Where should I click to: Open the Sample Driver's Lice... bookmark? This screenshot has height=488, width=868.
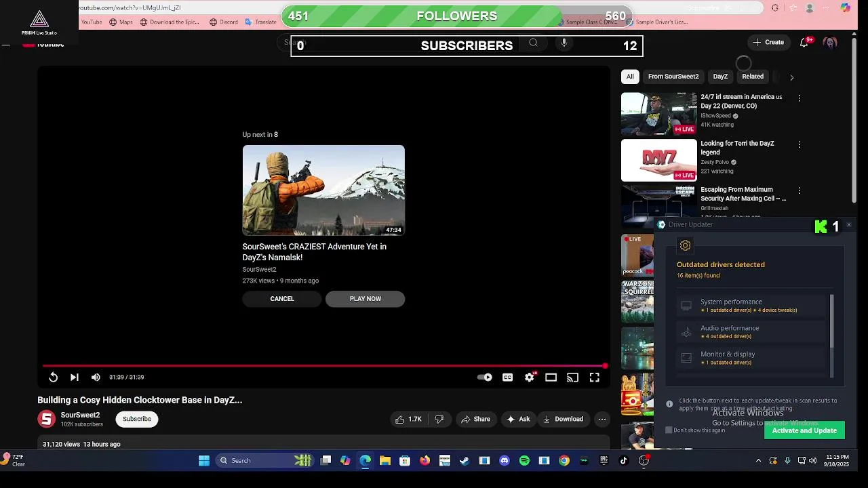656,22
